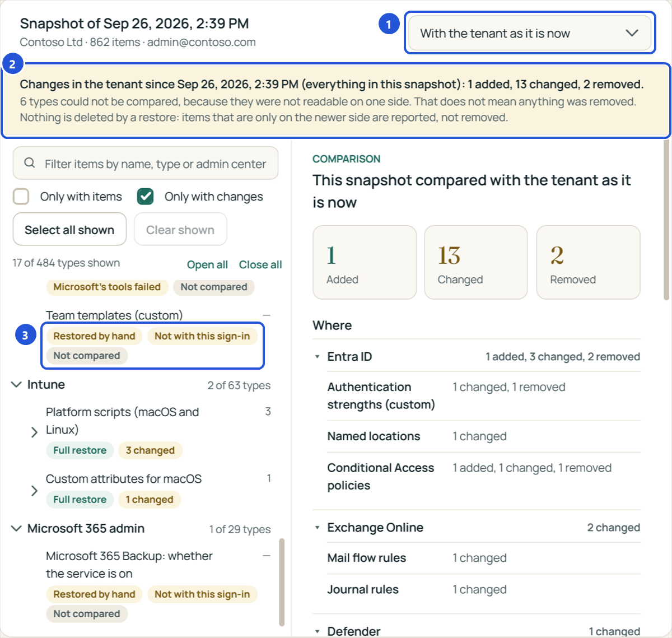Click the '1 of 29 types' count
Viewport: 672px width, 638px height.
click(x=240, y=529)
